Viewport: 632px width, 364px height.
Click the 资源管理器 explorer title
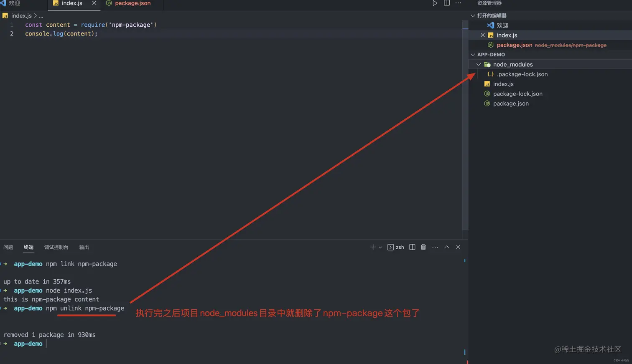click(489, 3)
